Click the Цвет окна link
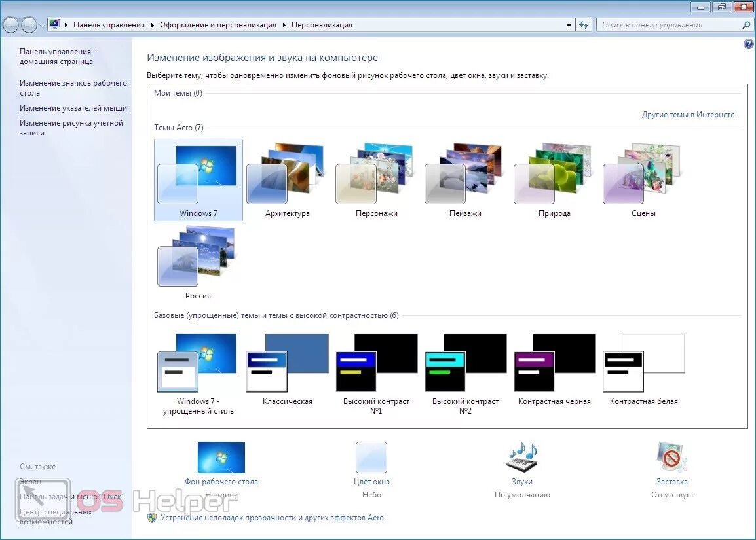 (x=371, y=482)
